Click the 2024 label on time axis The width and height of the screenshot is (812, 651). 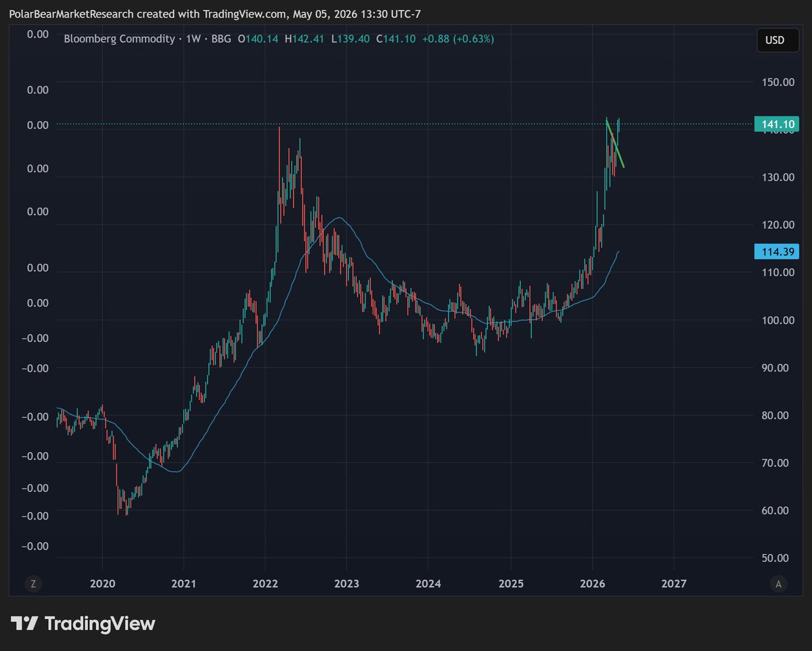point(428,583)
